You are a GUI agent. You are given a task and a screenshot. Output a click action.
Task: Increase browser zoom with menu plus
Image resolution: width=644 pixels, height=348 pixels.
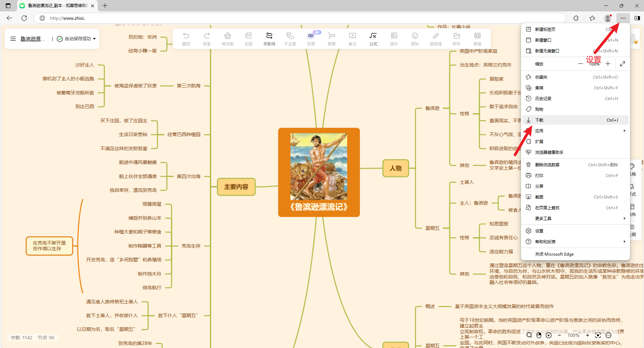[608, 64]
